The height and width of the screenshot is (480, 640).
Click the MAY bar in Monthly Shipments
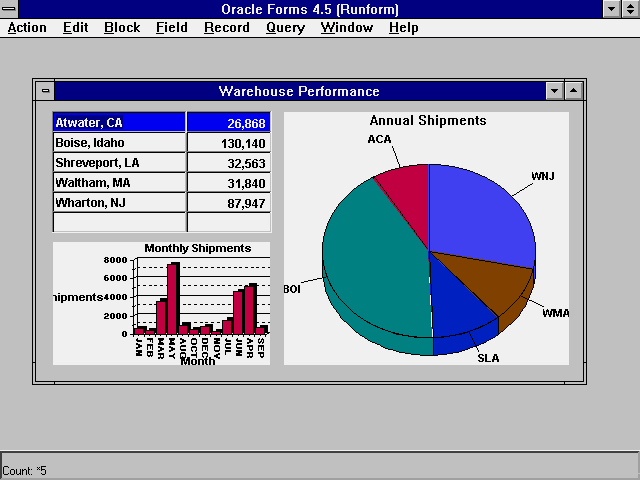[172, 300]
